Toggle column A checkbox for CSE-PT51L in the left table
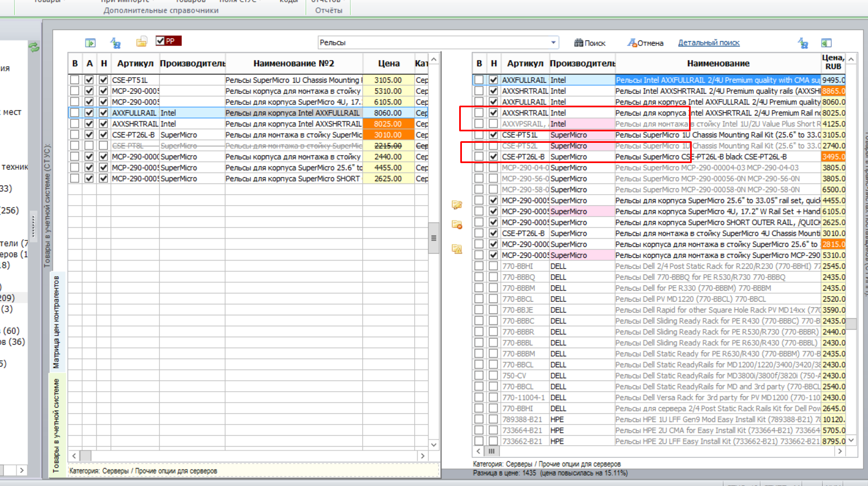The image size is (868, 486). [89, 80]
